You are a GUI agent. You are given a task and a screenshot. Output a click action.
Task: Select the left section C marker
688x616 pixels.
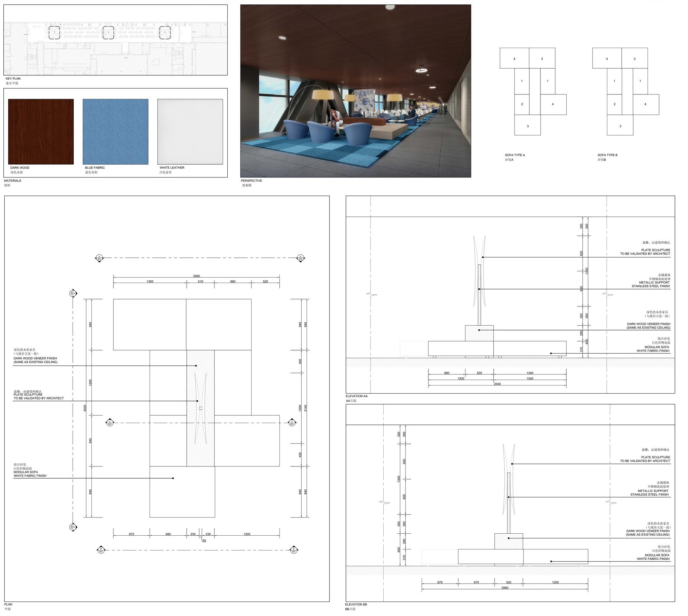click(110, 423)
